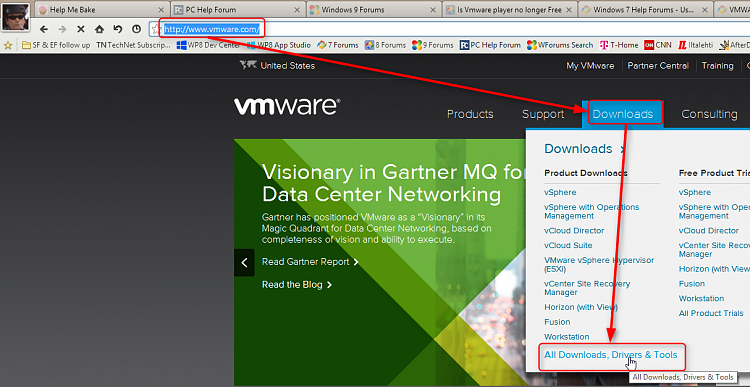Open the PC Help Forum bookmark
This screenshot has height=387, width=750.
490,45
